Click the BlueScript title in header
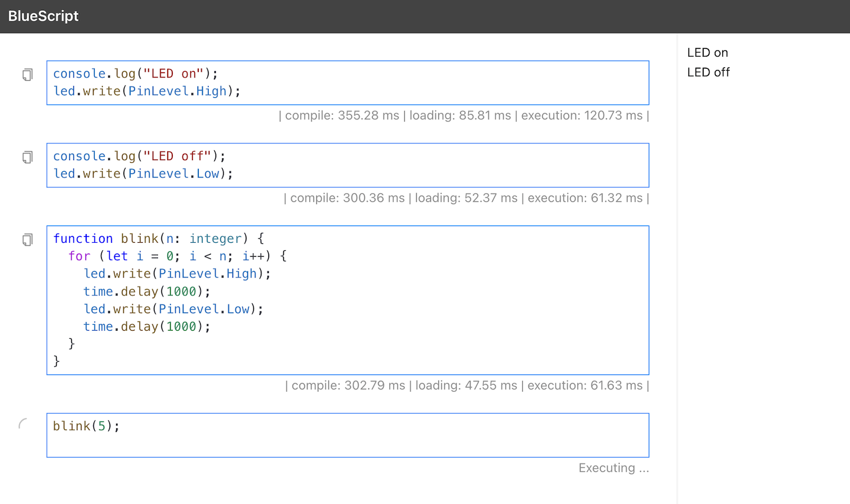This screenshot has width=850, height=504. pyautogui.click(x=43, y=16)
